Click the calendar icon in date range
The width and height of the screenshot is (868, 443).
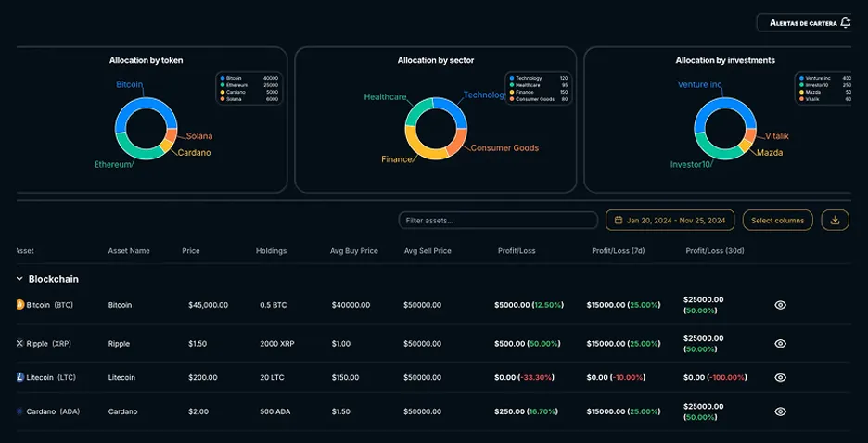click(x=617, y=221)
